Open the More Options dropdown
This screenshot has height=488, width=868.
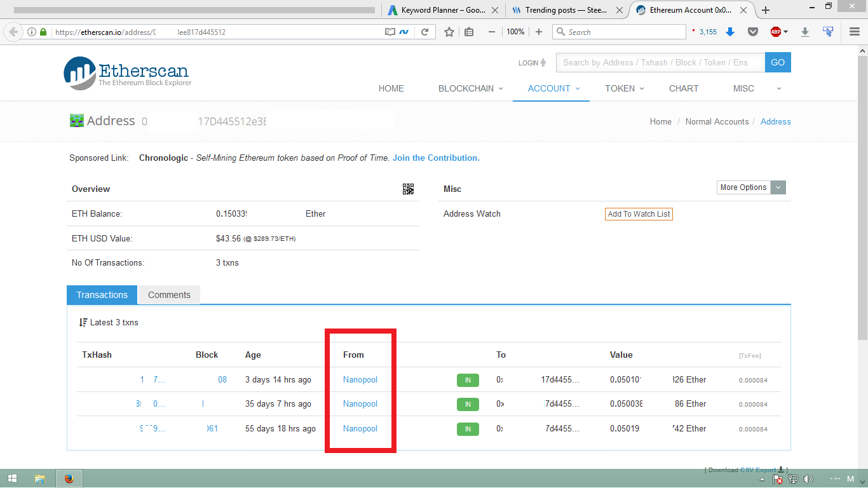click(752, 187)
